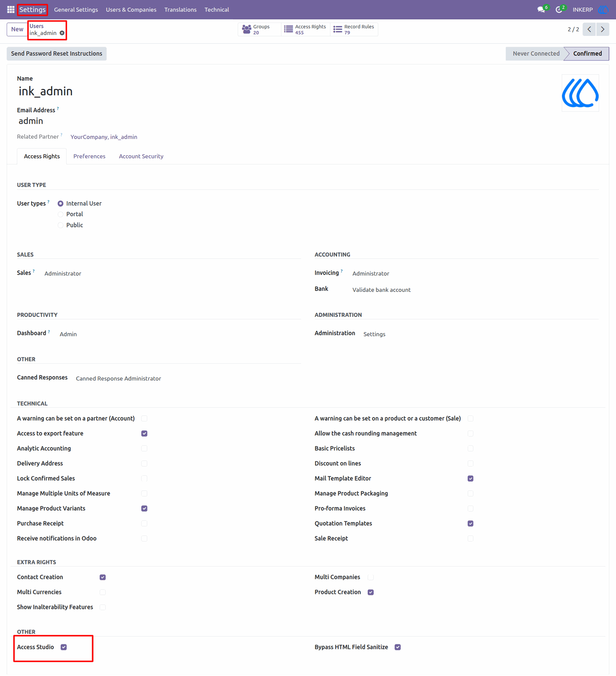Select the Public user type
This screenshot has height=676, width=616.
[61, 225]
